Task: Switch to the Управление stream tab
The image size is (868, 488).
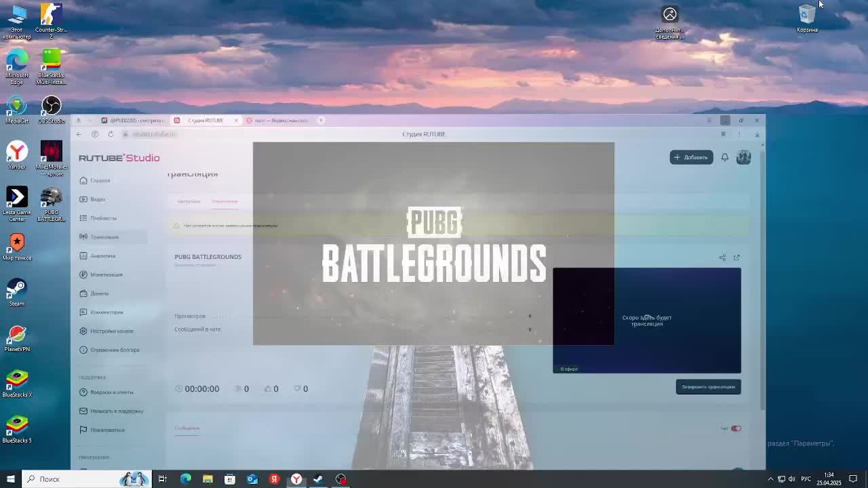Action: [224, 201]
